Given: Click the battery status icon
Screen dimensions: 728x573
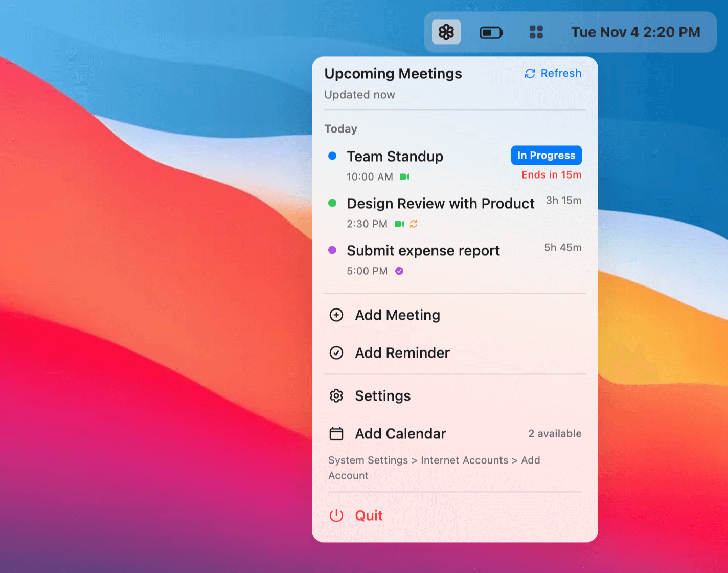Looking at the screenshot, I should 491,33.
